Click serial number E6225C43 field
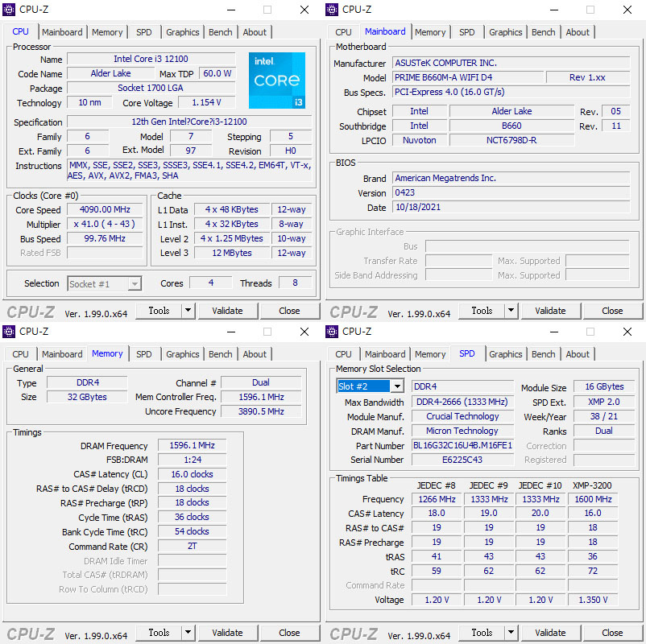The image size is (646, 644). click(x=462, y=460)
